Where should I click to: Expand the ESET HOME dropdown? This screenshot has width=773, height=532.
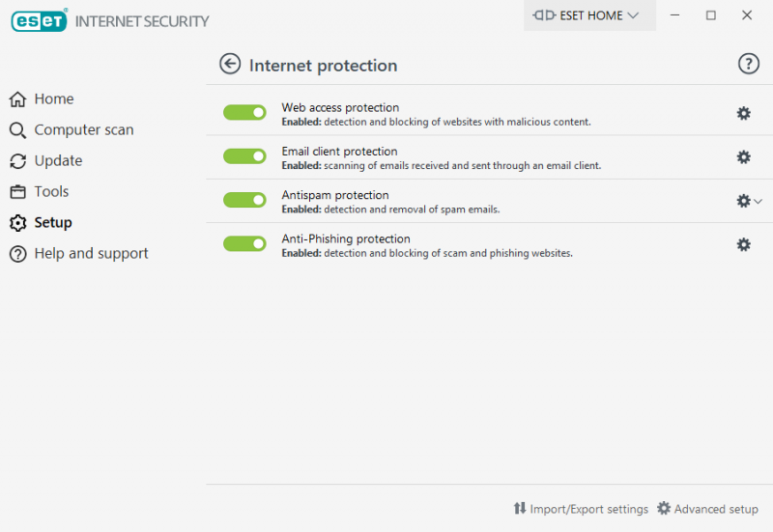click(589, 15)
